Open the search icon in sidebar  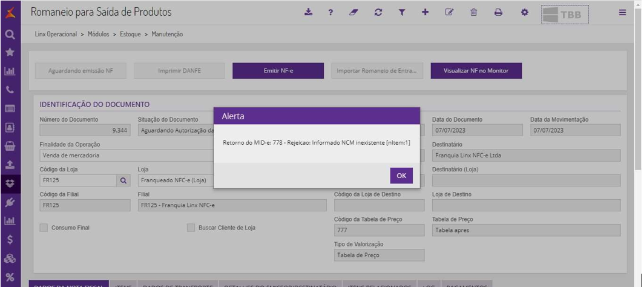(x=10, y=35)
